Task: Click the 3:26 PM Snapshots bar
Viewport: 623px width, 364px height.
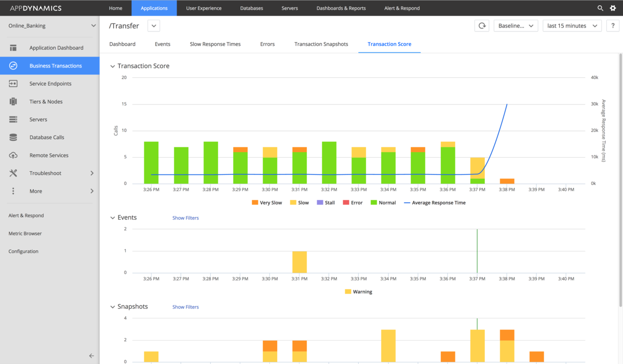Action: [x=151, y=357]
